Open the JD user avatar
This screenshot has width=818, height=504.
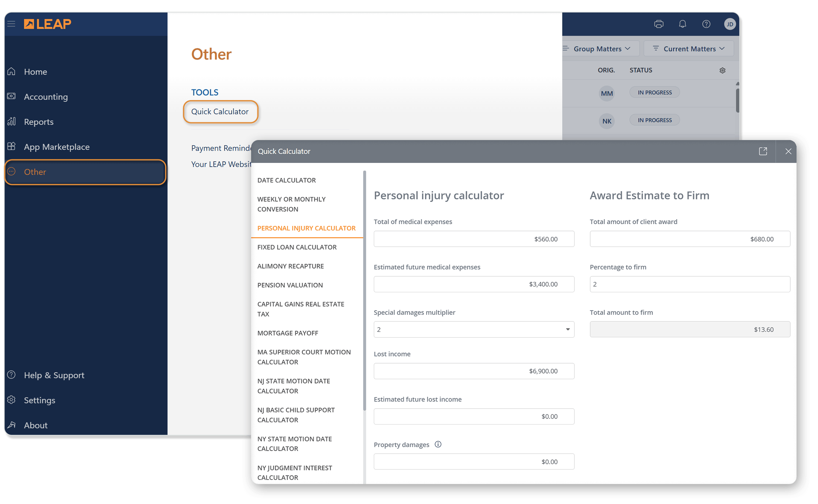point(730,24)
